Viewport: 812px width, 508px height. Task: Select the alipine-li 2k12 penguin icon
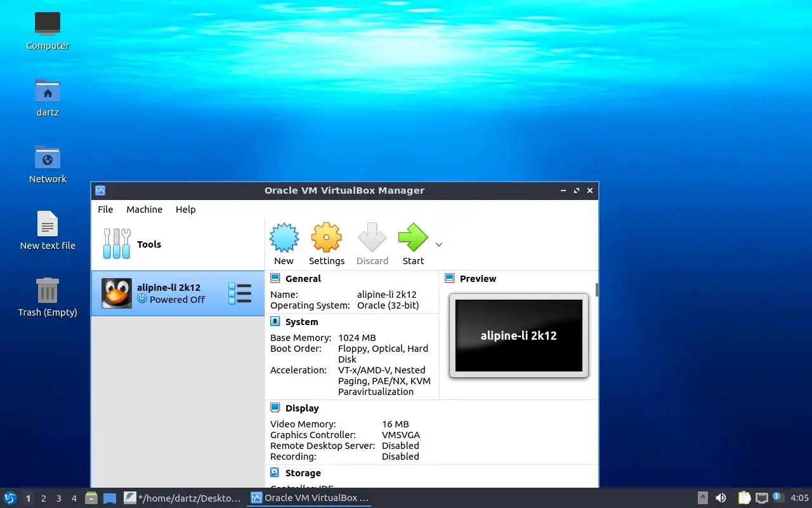point(117,293)
